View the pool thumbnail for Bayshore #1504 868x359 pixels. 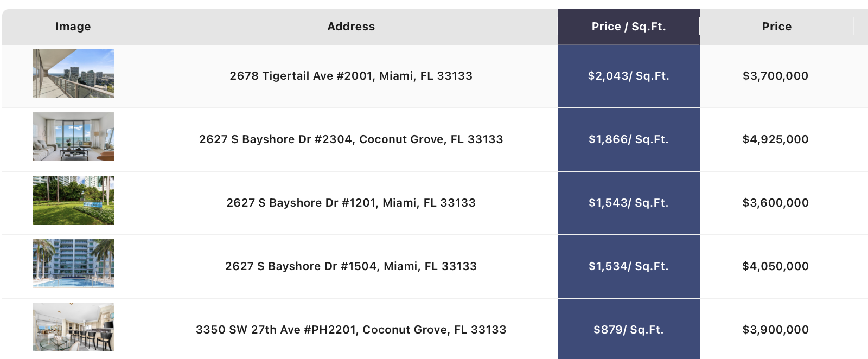[73, 264]
